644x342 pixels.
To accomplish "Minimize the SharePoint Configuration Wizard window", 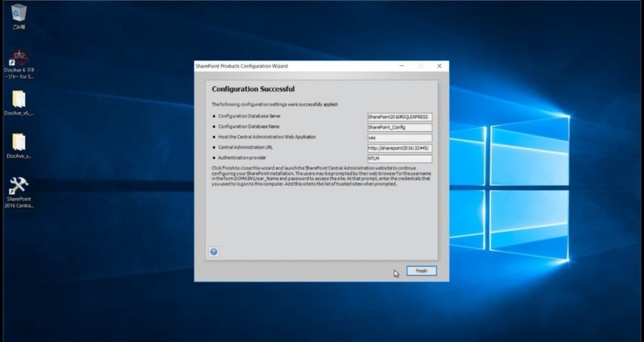I will click(x=402, y=66).
